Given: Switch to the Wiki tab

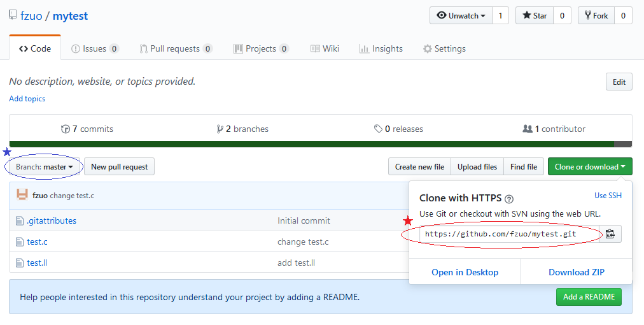Looking at the screenshot, I should pos(325,48).
